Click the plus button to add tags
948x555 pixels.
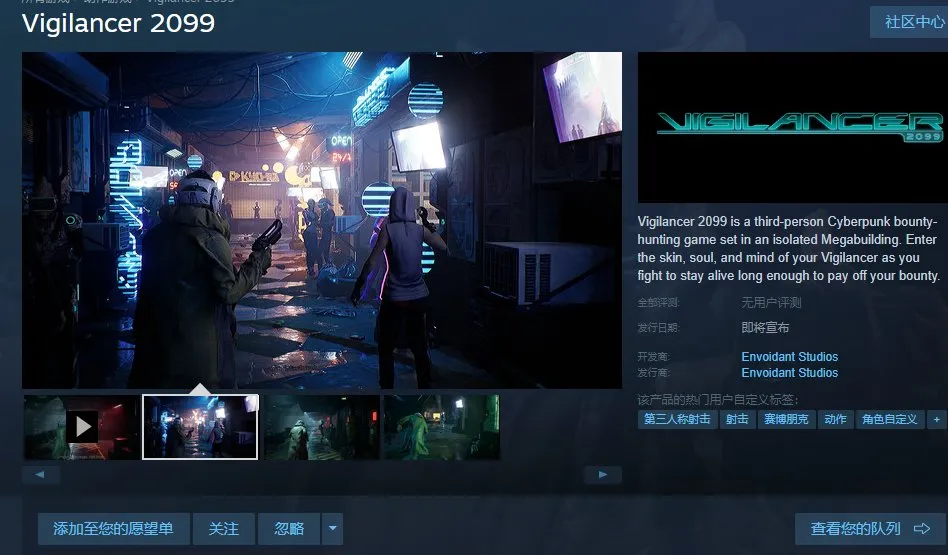(937, 419)
